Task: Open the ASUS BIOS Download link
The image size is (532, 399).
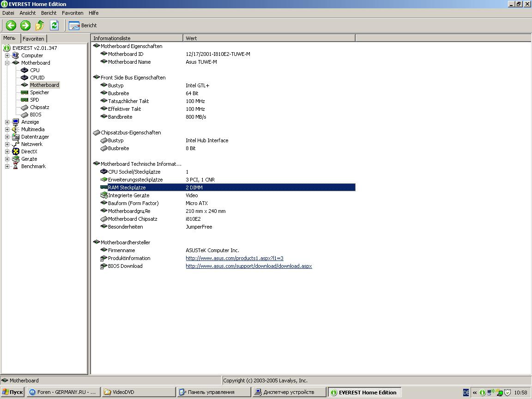Action: tap(249, 266)
